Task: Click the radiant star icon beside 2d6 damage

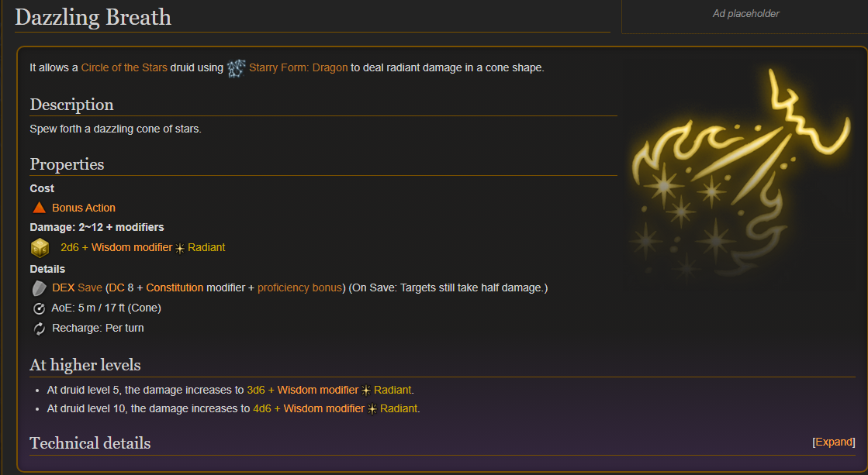Action: pos(180,248)
